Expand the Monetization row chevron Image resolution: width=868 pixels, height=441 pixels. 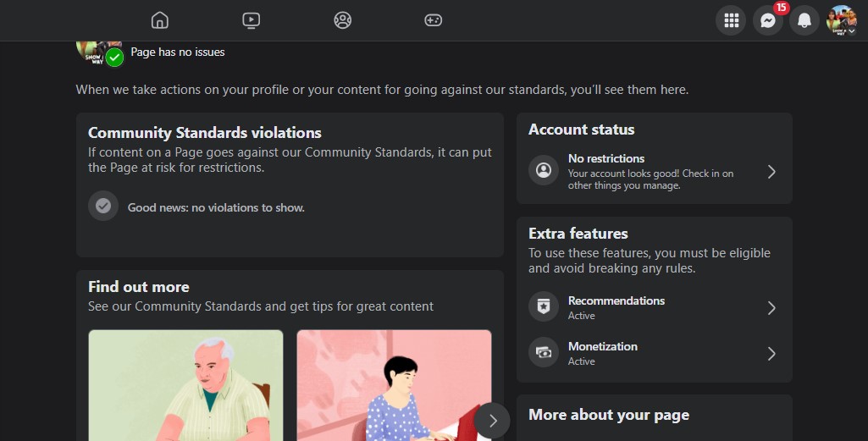coord(771,354)
